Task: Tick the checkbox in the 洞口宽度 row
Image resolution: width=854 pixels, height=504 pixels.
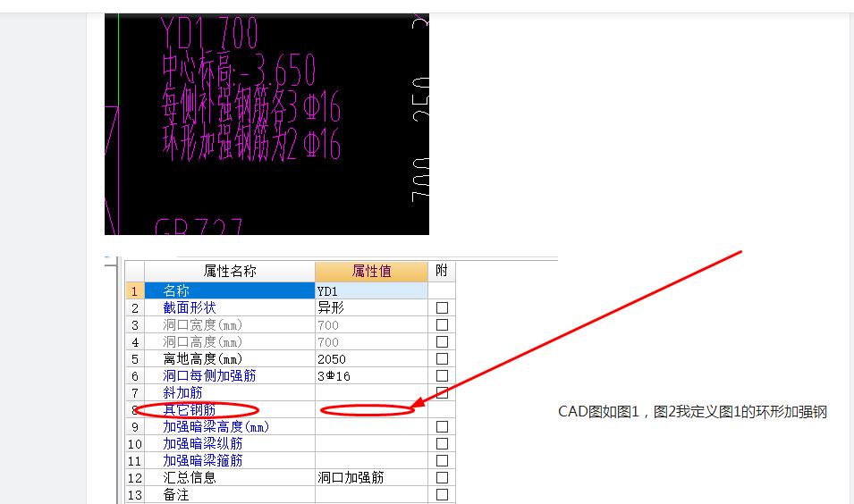Action: point(442,325)
